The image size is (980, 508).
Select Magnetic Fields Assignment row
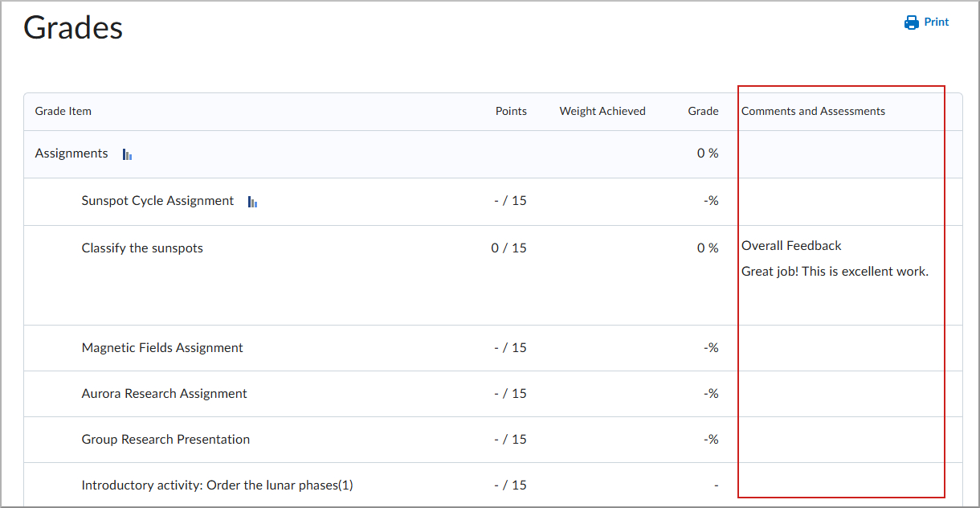point(162,348)
